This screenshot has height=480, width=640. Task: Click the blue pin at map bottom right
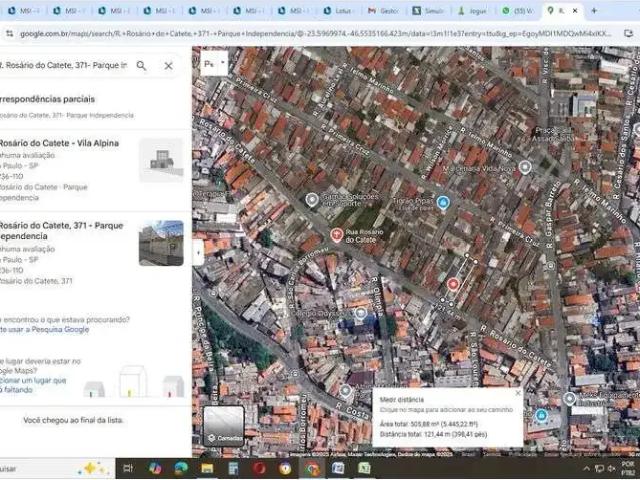coord(541,416)
